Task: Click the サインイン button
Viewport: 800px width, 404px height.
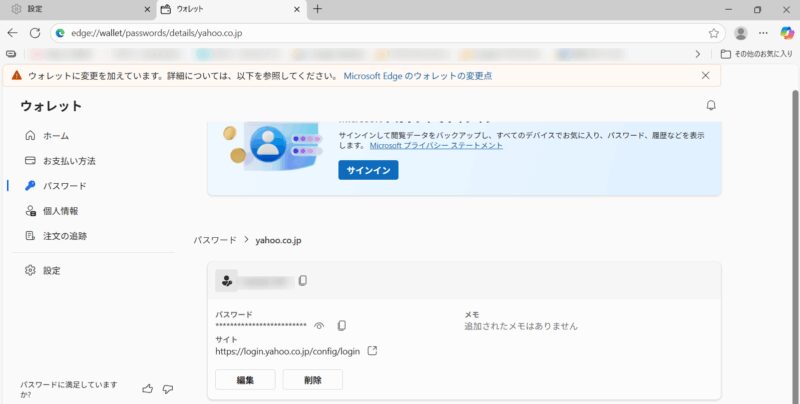Action: coord(368,170)
